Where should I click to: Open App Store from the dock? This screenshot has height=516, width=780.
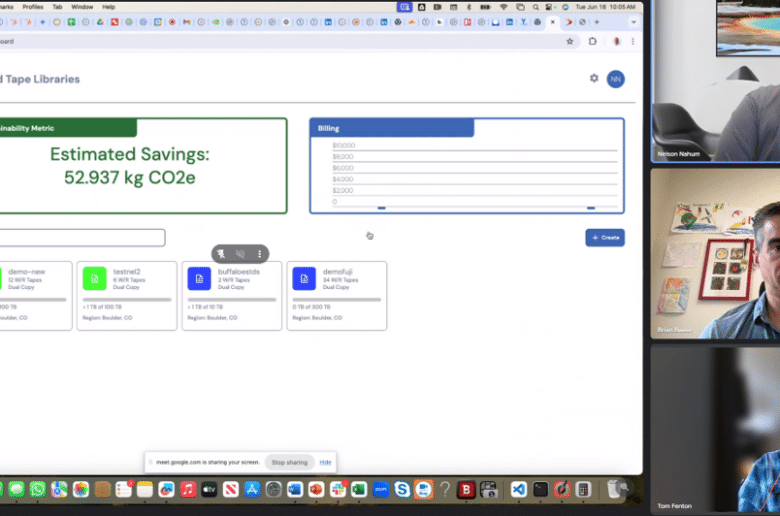[252, 490]
